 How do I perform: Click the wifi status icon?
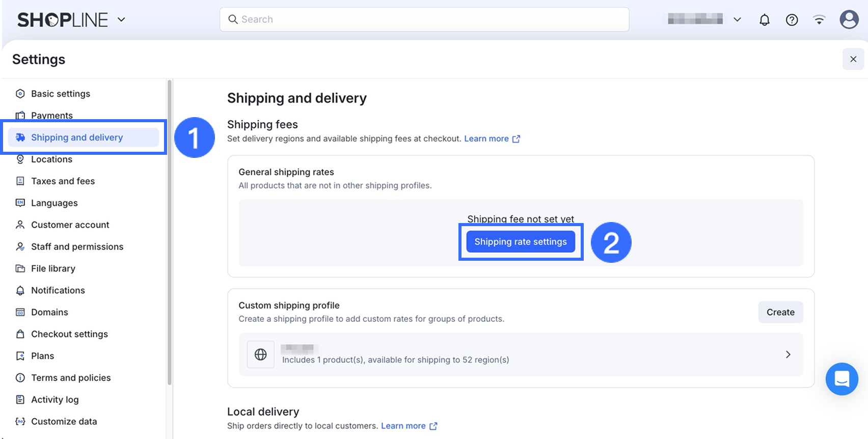click(x=819, y=20)
